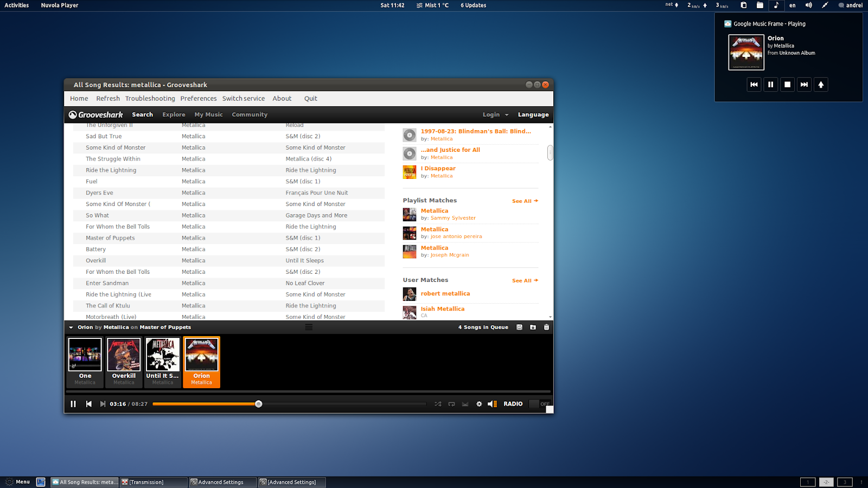Image resolution: width=868 pixels, height=488 pixels.
Task: Open Community tab
Action: [x=250, y=114]
